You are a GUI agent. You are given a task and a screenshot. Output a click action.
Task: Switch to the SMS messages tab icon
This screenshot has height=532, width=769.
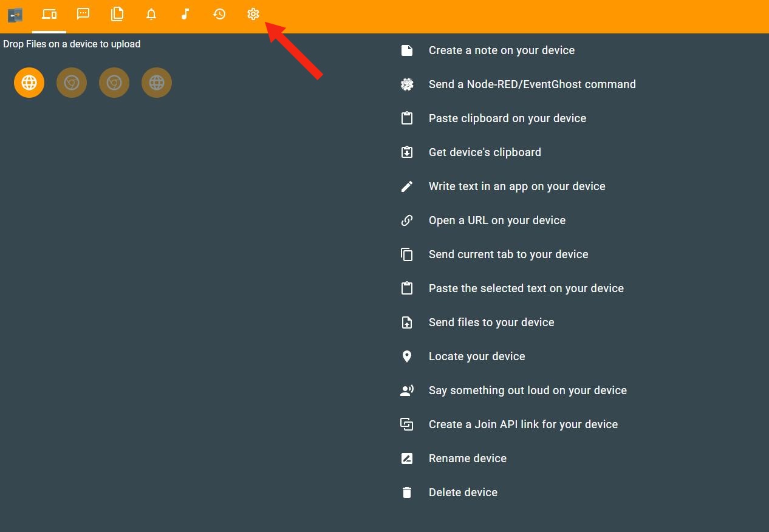click(x=83, y=14)
